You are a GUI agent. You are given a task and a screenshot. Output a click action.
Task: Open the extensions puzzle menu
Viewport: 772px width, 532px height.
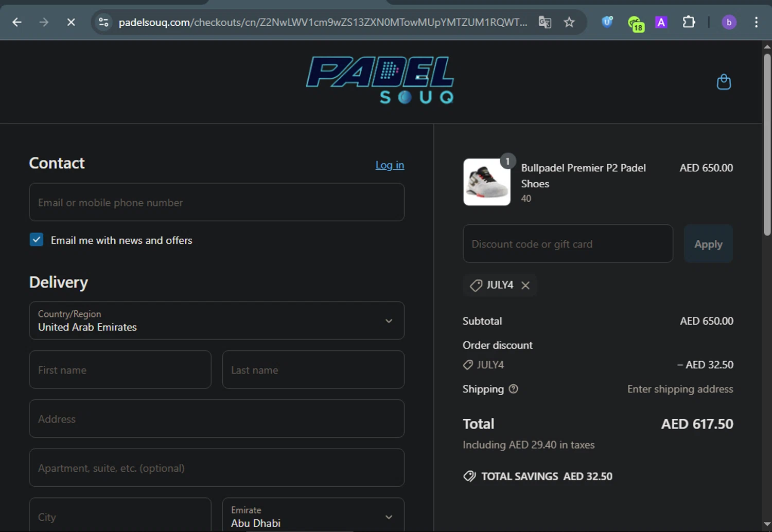pos(689,22)
